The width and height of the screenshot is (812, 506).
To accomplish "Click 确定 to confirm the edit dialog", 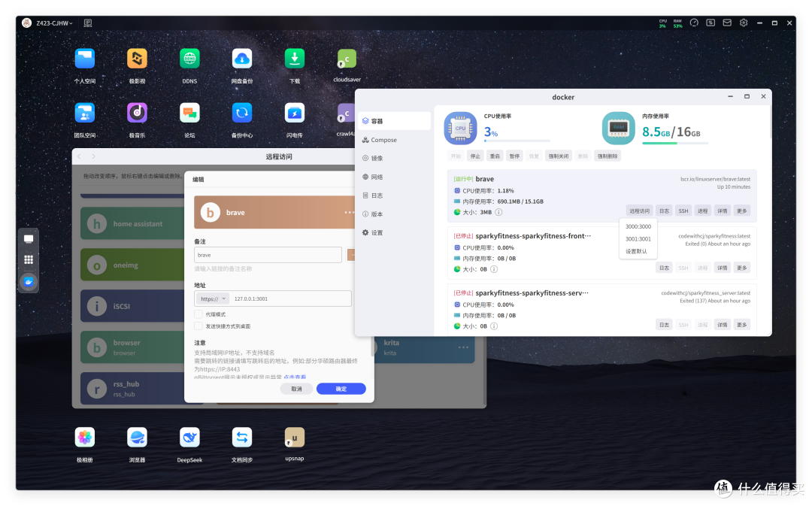I will [341, 389].
